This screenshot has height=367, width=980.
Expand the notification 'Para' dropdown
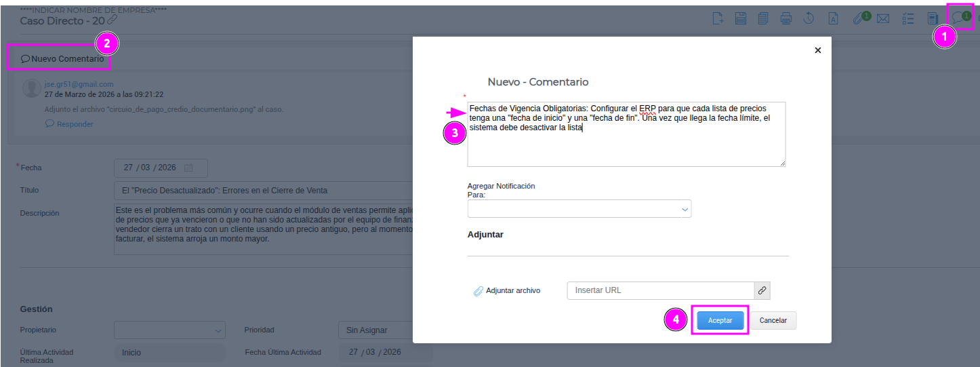click(x=579, y=209)
